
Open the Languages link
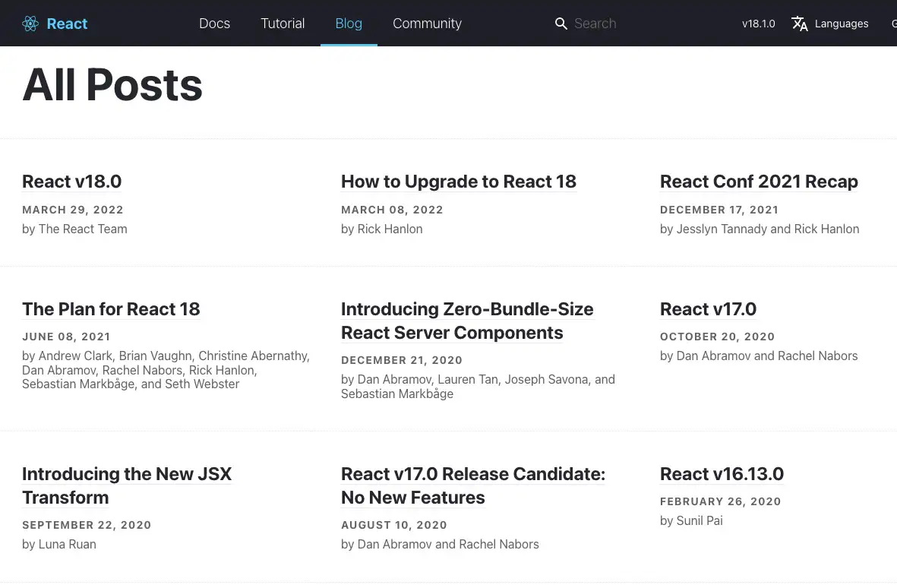(x=842, y=24)
